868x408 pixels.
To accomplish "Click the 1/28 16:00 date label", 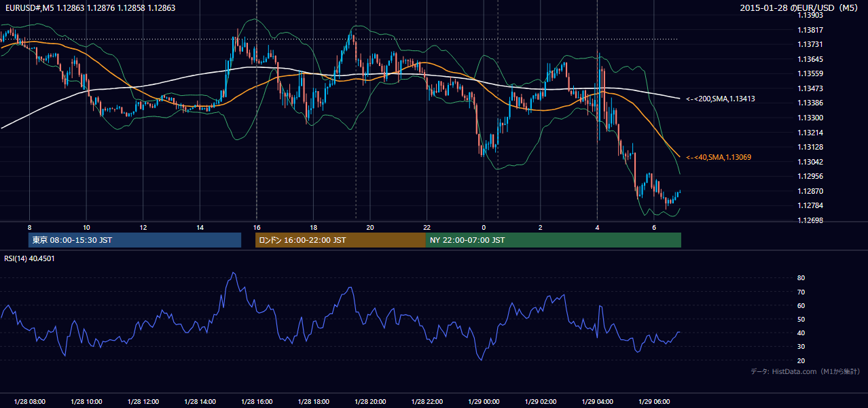I will pyautogui.click(x=256, y=402).
